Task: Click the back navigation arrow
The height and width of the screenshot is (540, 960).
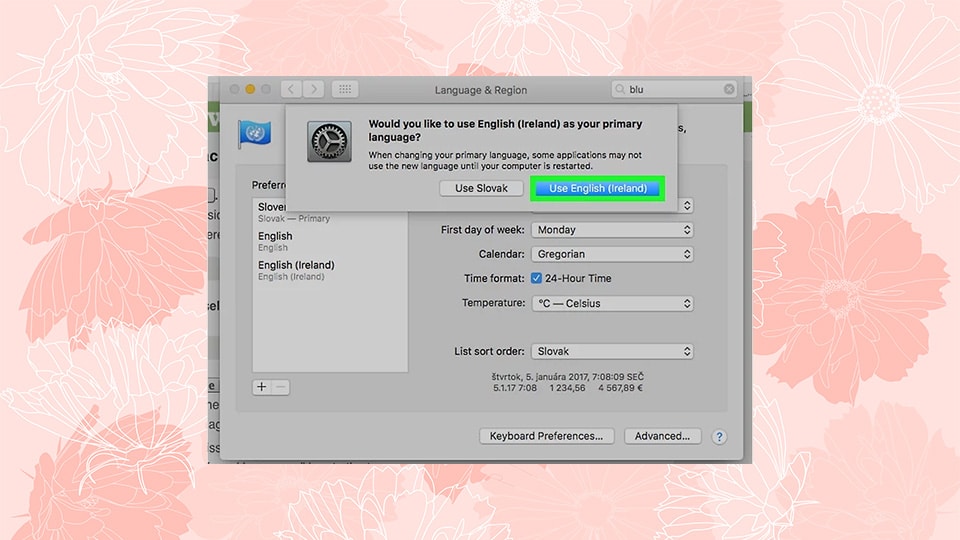Action: click(291, 89)
